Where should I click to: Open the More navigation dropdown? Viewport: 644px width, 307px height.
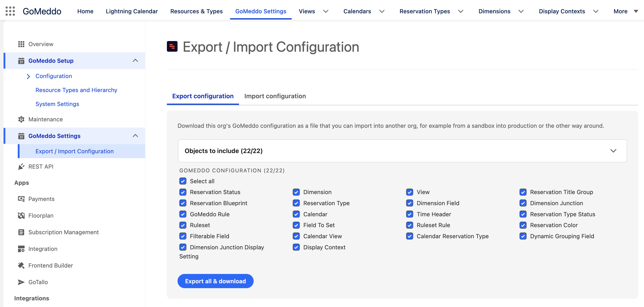626,11
